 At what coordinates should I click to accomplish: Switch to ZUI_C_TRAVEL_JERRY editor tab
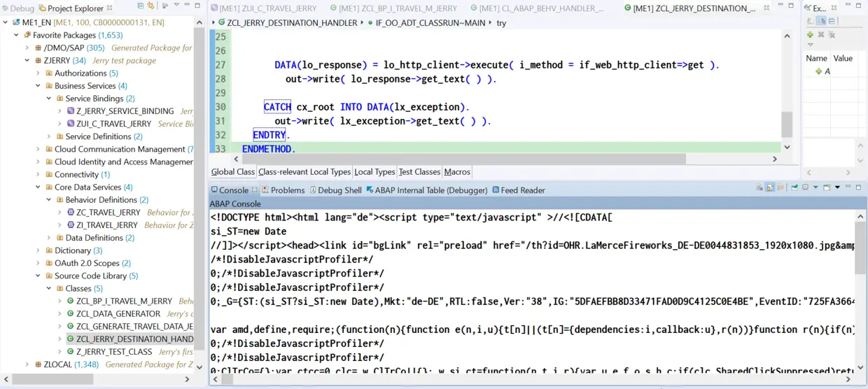coord(262,8)
